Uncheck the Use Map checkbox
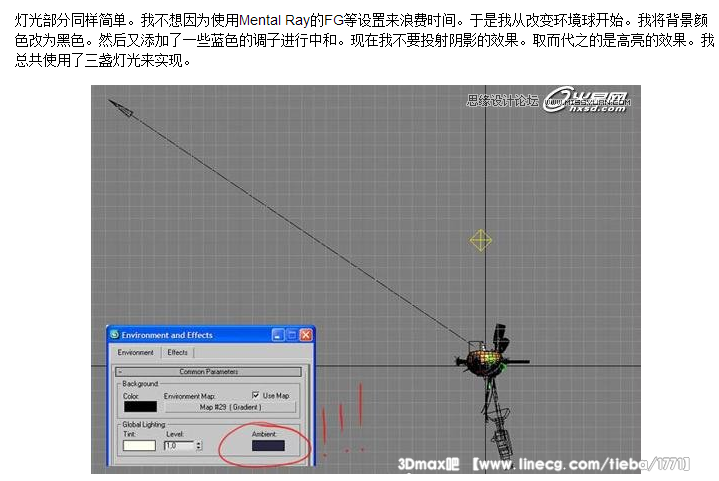Viewport: 719px width, 481px height. 255,395
